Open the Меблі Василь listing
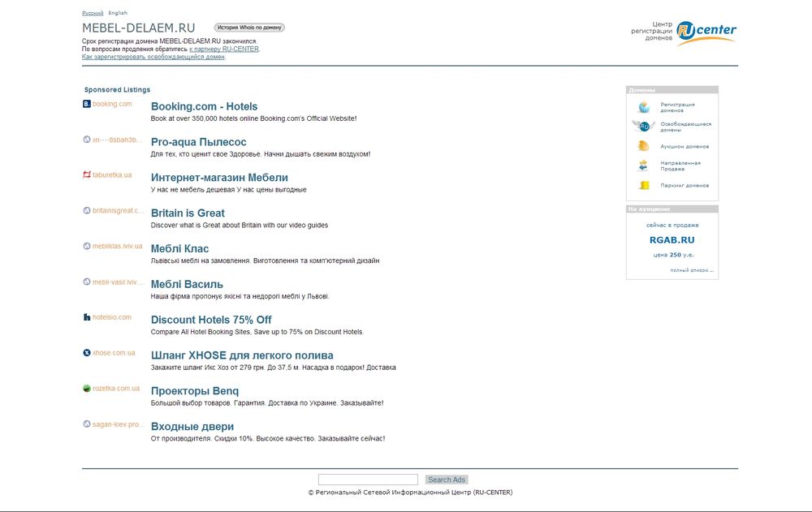812x512 pixels. coord(187,284)
